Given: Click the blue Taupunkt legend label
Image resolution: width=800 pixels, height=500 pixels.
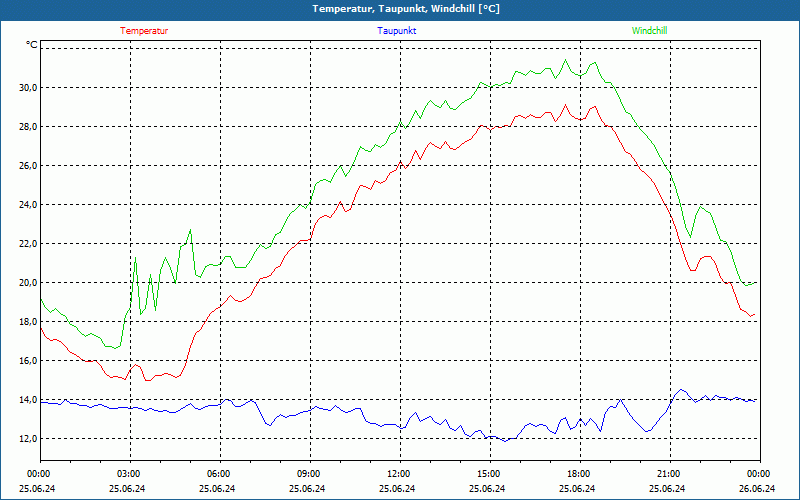Looking at the screenshot, I should (397, 31).
